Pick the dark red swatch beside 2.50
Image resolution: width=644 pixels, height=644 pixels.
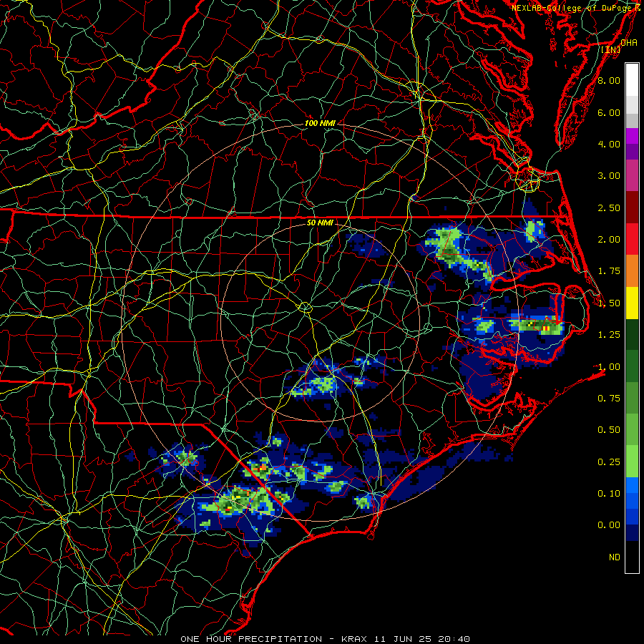pos(632,208)
